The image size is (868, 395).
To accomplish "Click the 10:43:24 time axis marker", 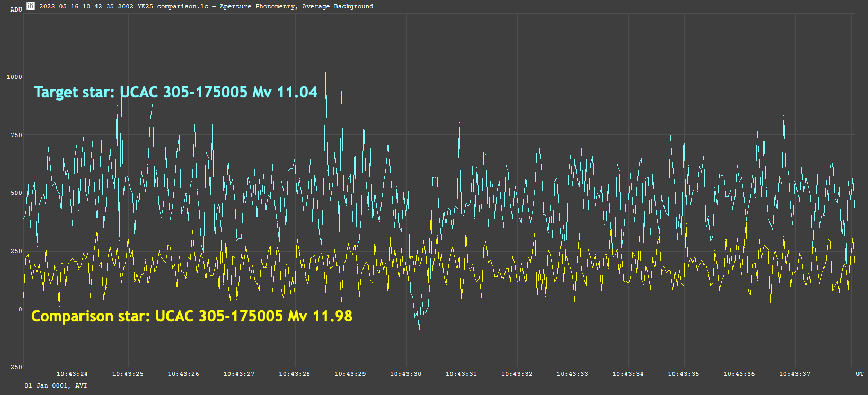I will (x=72, y=374).
